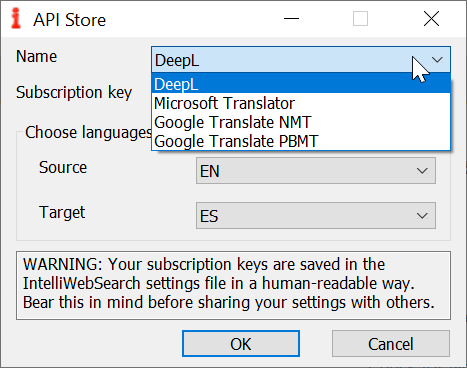
Task: Click the IntelliWebSearch red 'i' title icon
Action: click(16, 19)
